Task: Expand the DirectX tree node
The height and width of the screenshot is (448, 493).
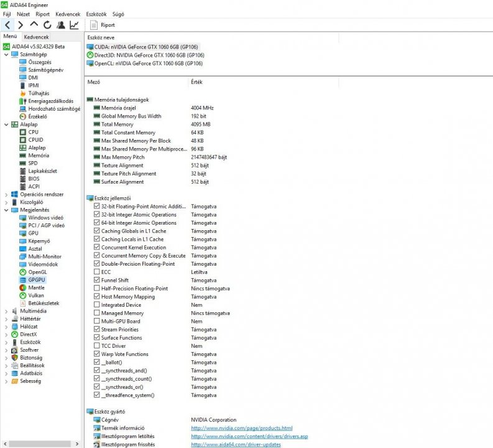Action: tap(6, 334)
